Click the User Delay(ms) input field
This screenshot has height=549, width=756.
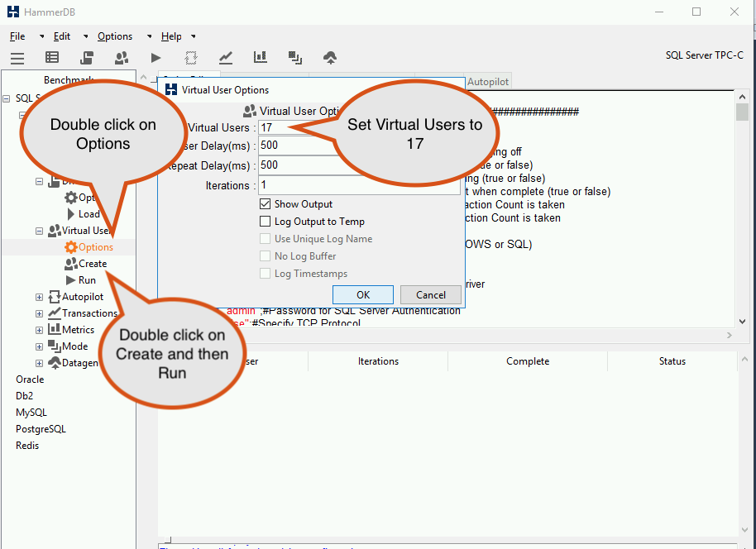[359, 146]
